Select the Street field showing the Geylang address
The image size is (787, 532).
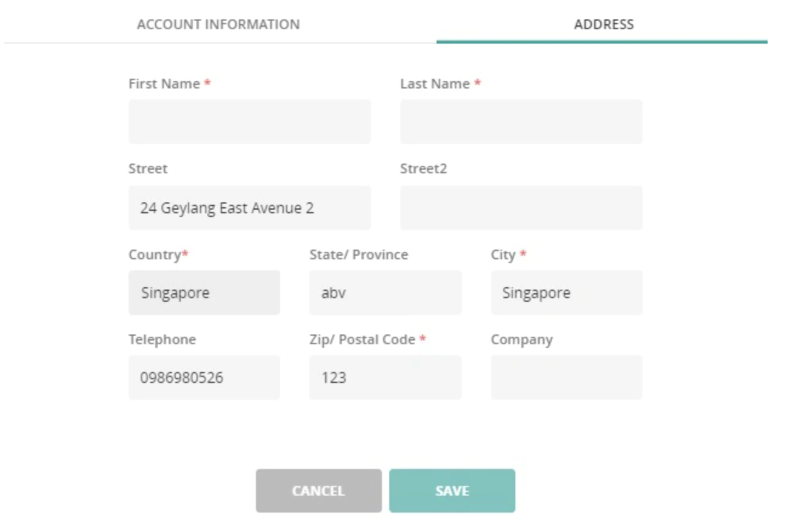249,208
